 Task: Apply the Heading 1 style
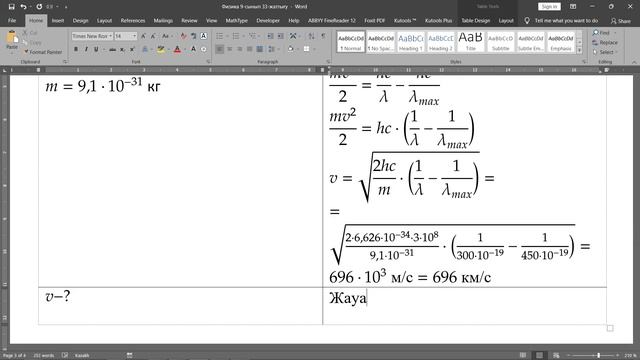click(x=411, y=42)
